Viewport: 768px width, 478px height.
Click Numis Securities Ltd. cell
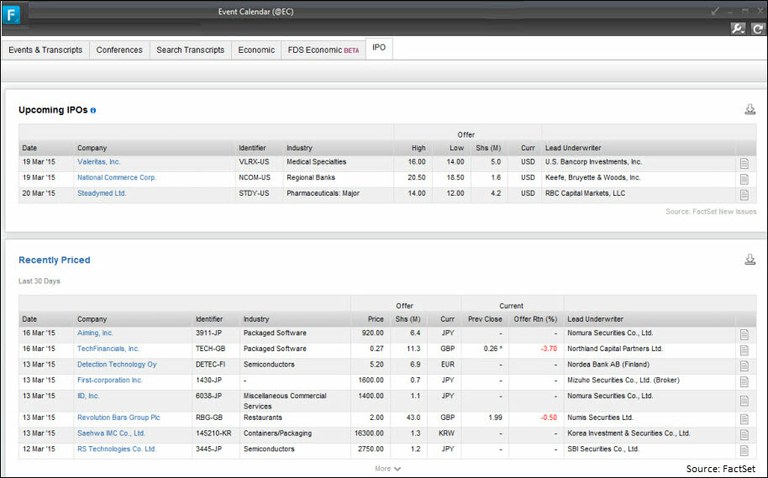pyautogui.click(x=600, y=417)
